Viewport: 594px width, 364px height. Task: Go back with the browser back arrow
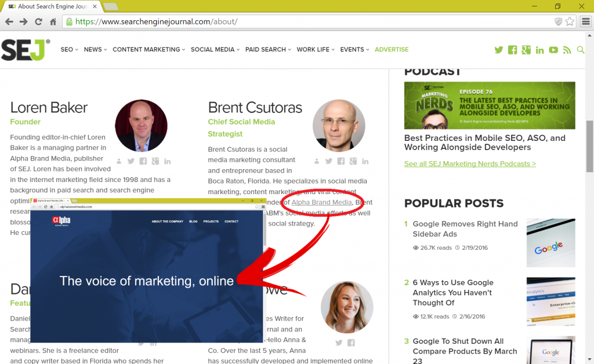coord(9,22)
